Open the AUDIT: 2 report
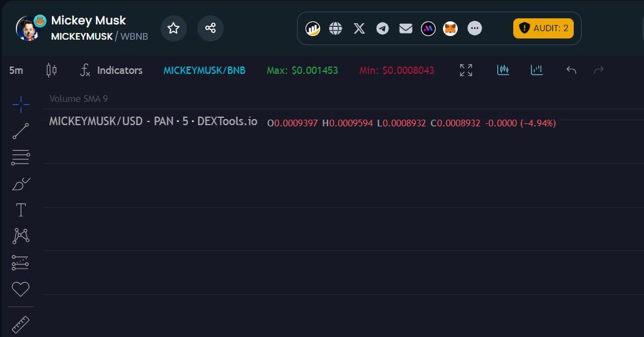Viewport: 644px width, 337px height. click(543, 28)
